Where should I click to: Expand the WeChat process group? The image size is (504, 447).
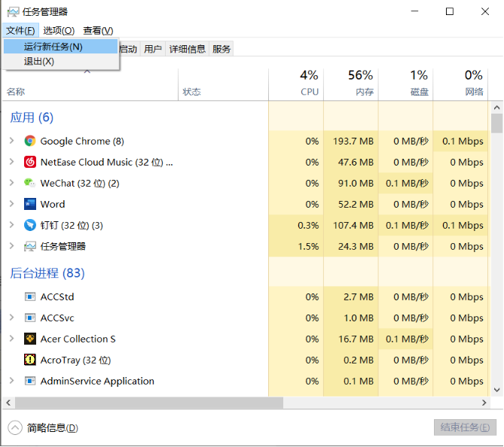[x=11, y=183]
